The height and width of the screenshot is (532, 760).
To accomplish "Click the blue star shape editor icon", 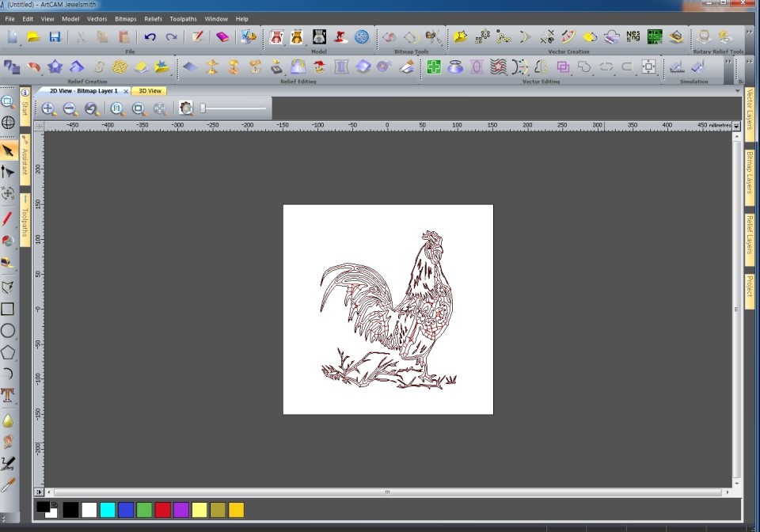I will pyautogui.click(x=55, y=66).
